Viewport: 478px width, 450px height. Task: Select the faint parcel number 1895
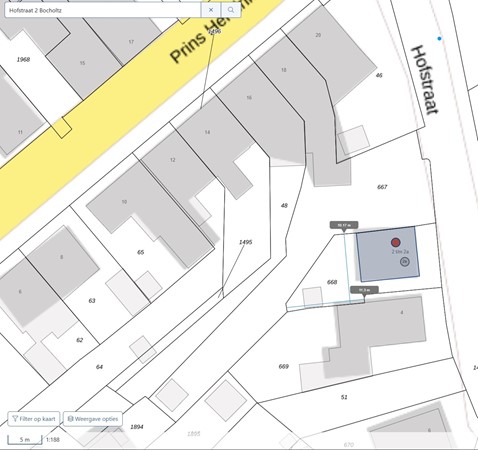pos(194,434)
